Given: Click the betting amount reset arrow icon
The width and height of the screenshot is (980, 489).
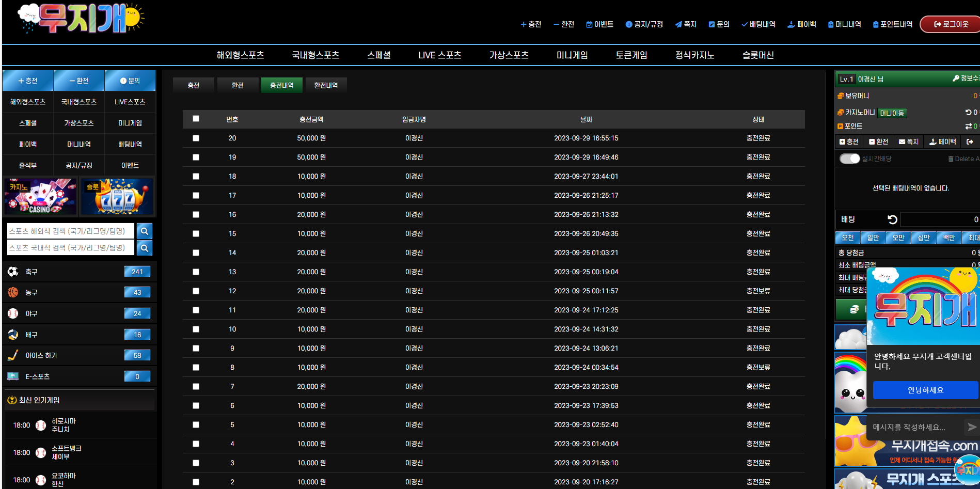Looking at the screenshot, I should pos(892,219).
